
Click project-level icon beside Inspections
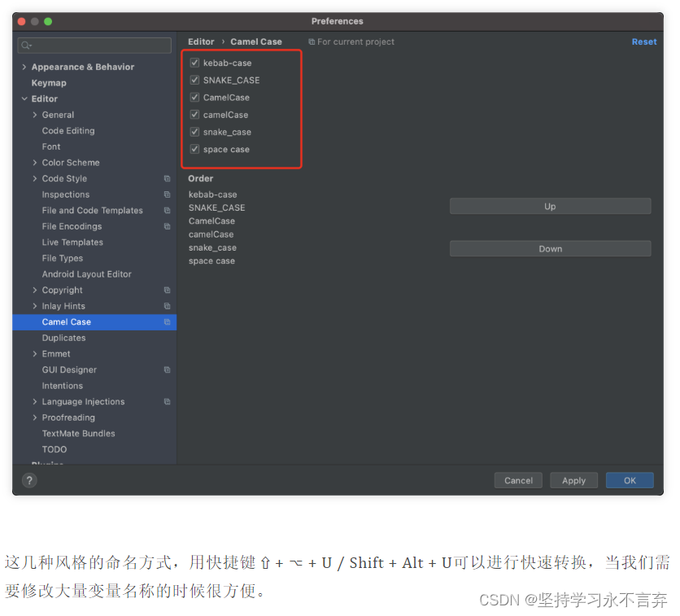[167, 194]
